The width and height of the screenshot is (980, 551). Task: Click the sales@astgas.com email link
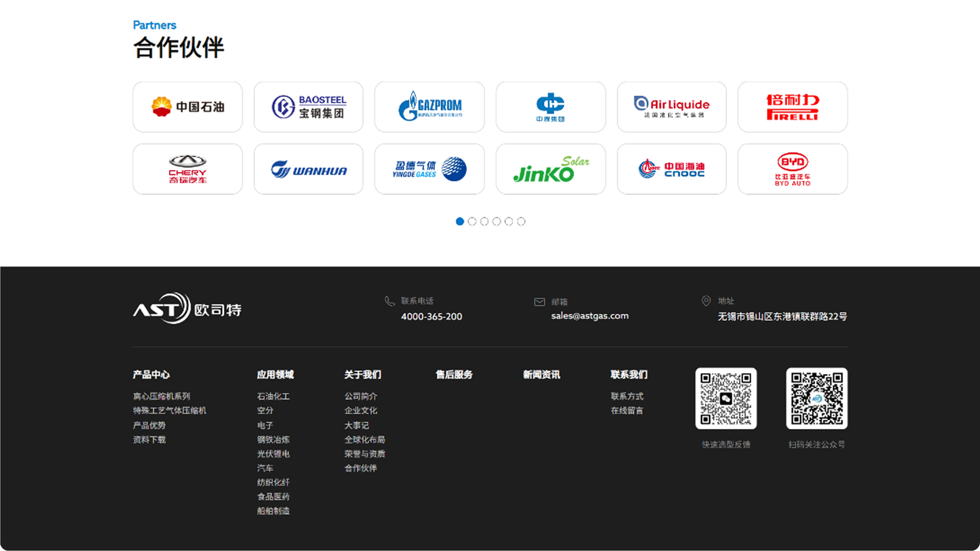coord(590,316)
